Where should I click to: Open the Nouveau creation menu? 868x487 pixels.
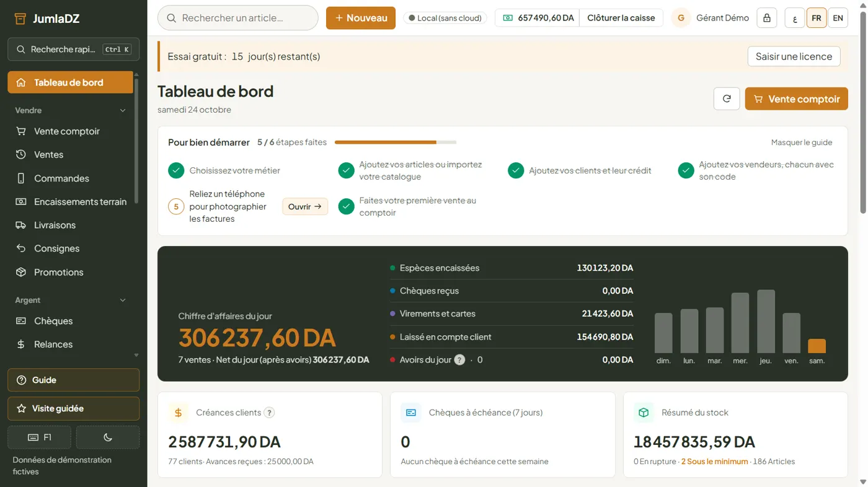[361, 18]
